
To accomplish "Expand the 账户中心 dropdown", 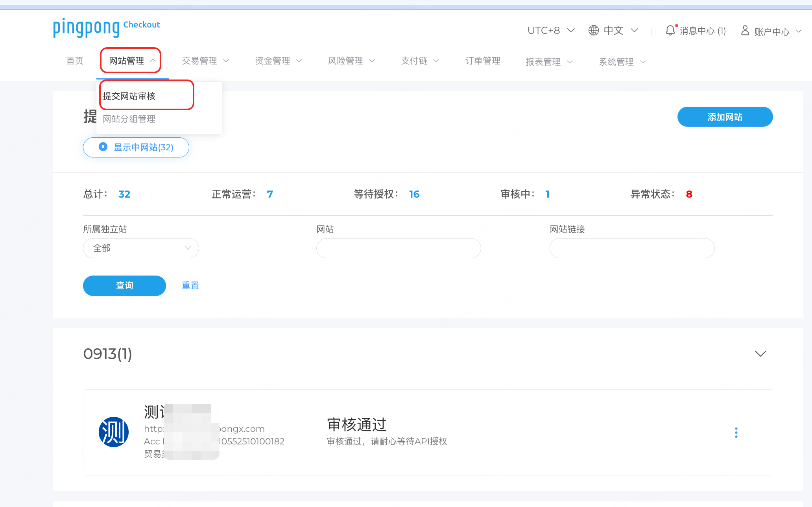I will click(778, 31).
